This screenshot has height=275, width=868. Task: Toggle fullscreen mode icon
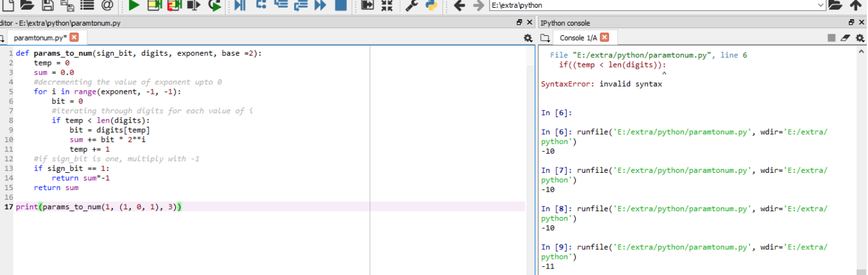pos(387,5)
